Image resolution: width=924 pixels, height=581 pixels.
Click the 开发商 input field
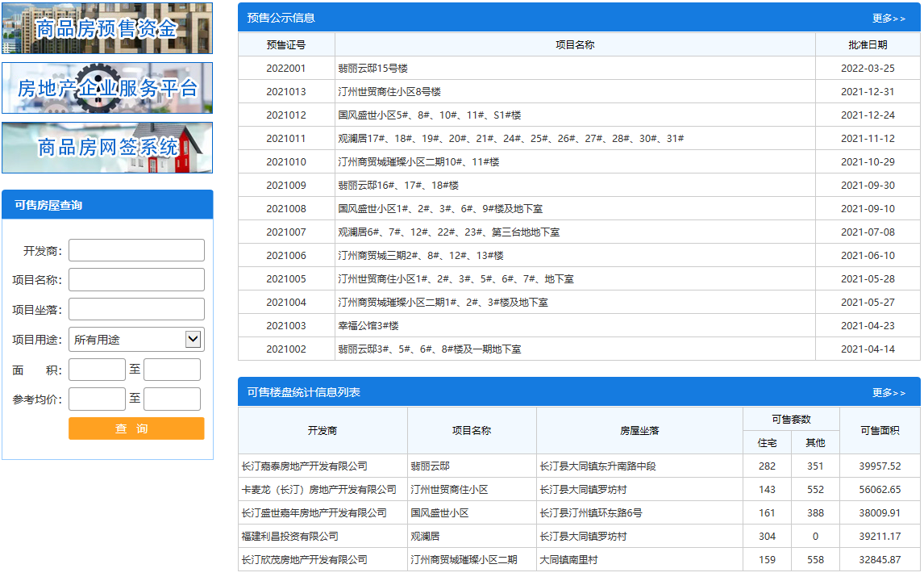[x=136, y=250]
